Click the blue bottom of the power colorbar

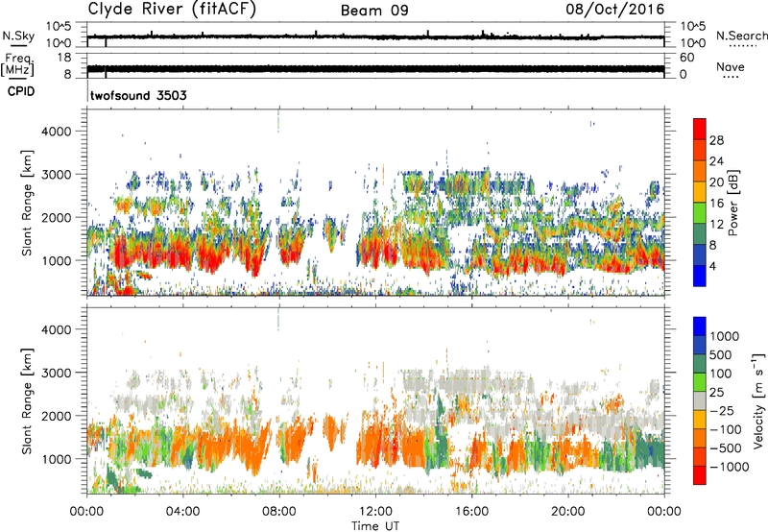click(x=700, y=276)
